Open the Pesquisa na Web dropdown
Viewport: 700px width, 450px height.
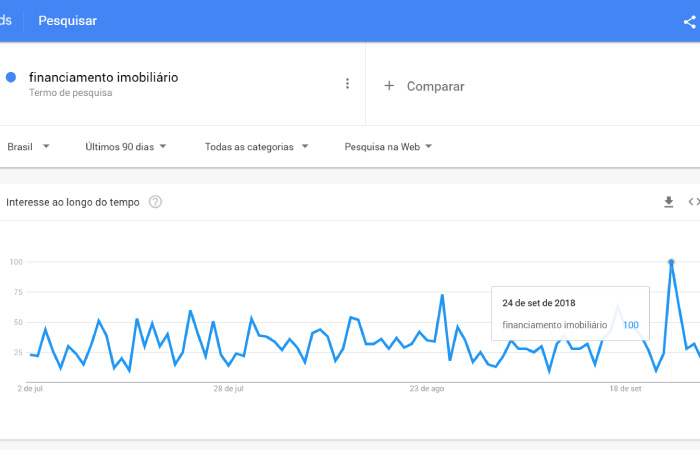pyautogui.click(x=388, y=146)
